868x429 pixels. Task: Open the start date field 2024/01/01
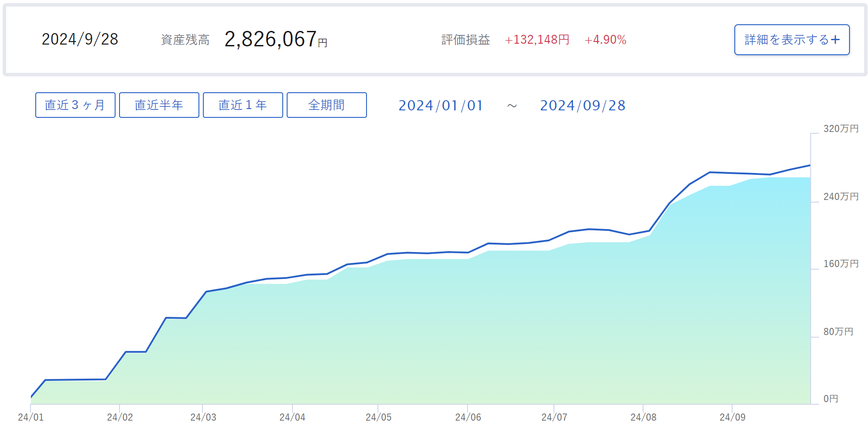click(441, 105)
